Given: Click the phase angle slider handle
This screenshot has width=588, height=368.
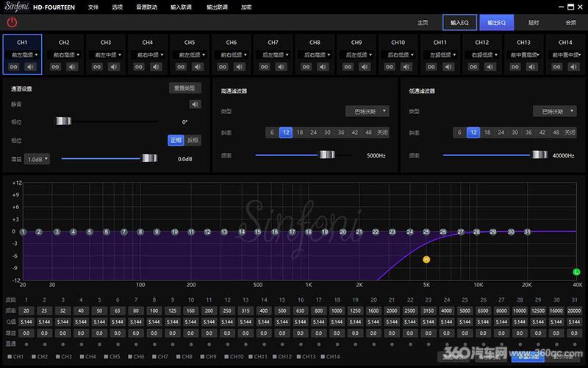Looking at the screenshot, I should click(63, 121).
